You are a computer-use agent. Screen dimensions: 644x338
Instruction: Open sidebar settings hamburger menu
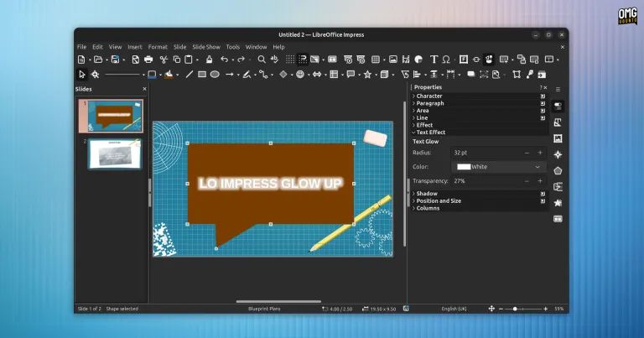click(558, 89)
